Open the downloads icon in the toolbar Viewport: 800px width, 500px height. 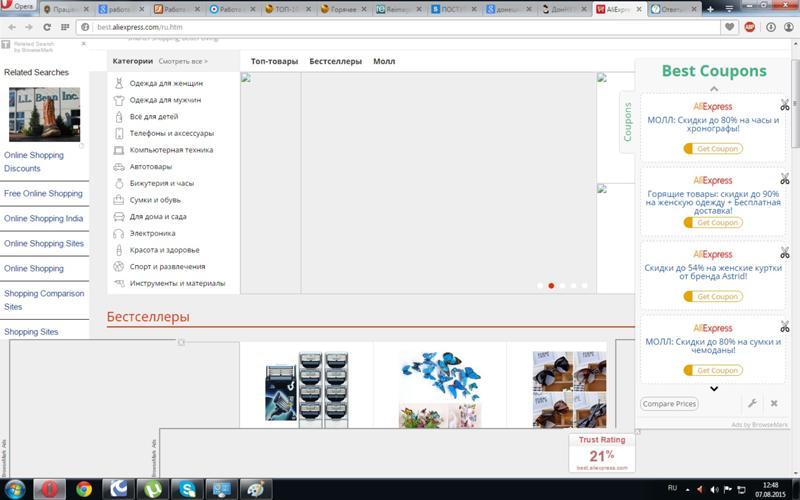(770, 27)
